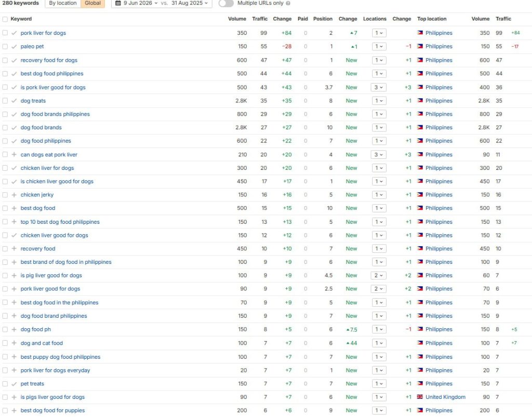This screenshot has width=532, height=417.
Task: Expand locations dropdown for best dog food for puppies
Action: coord(379,410)
